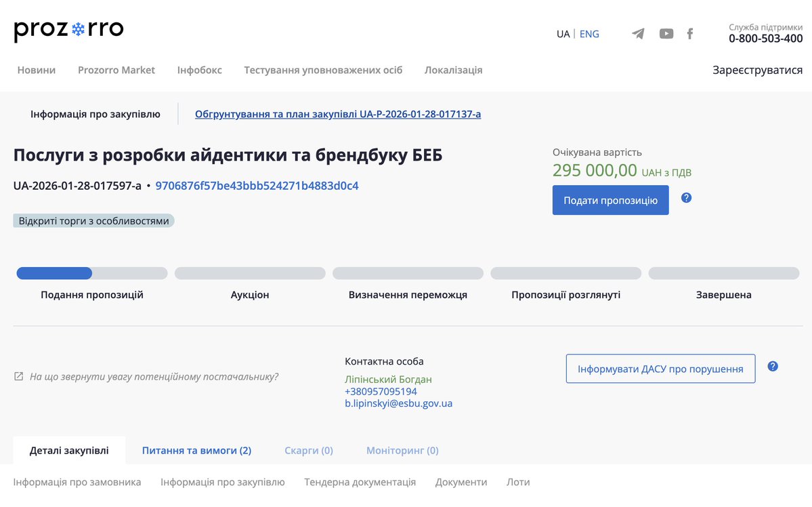Viewport: 812px width, 507px height.
Task: Open help tooltip beside Інформувати ДАСУ button
Action: [772, 365]
